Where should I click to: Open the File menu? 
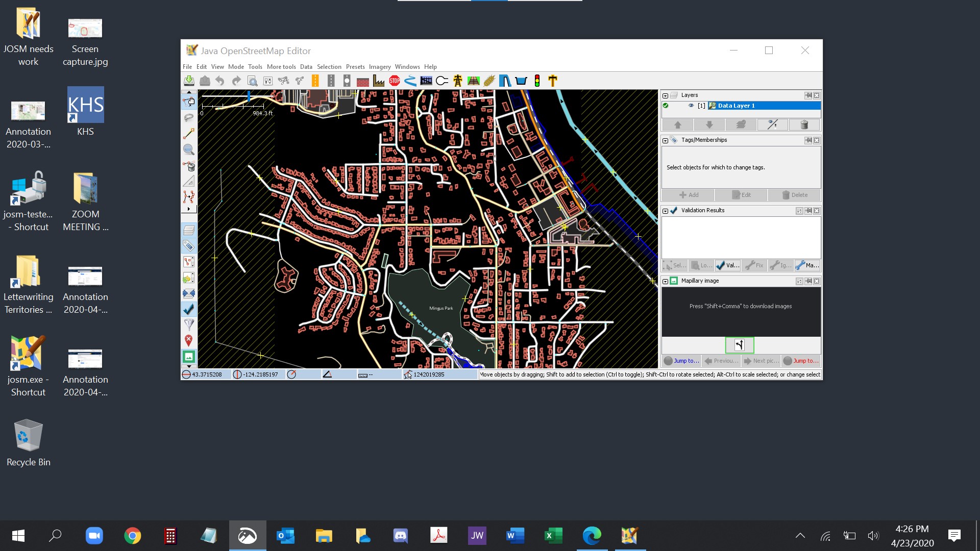tap(187, 67)
